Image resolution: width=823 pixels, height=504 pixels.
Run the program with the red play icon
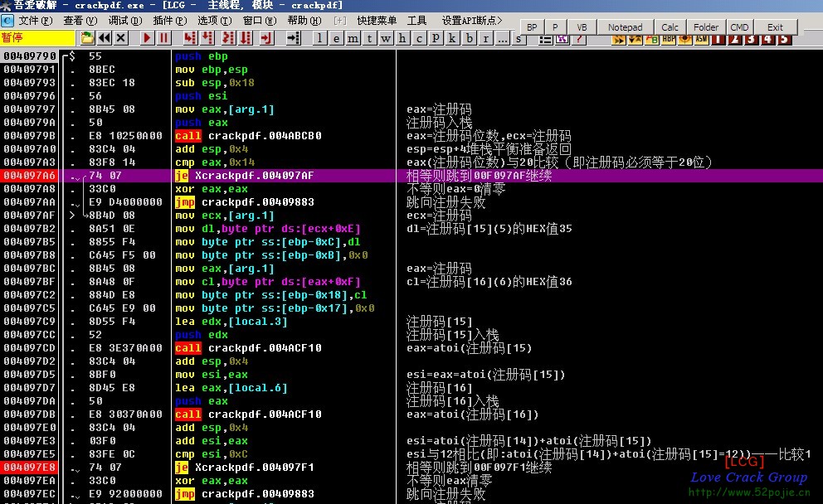tap(147, 38)
